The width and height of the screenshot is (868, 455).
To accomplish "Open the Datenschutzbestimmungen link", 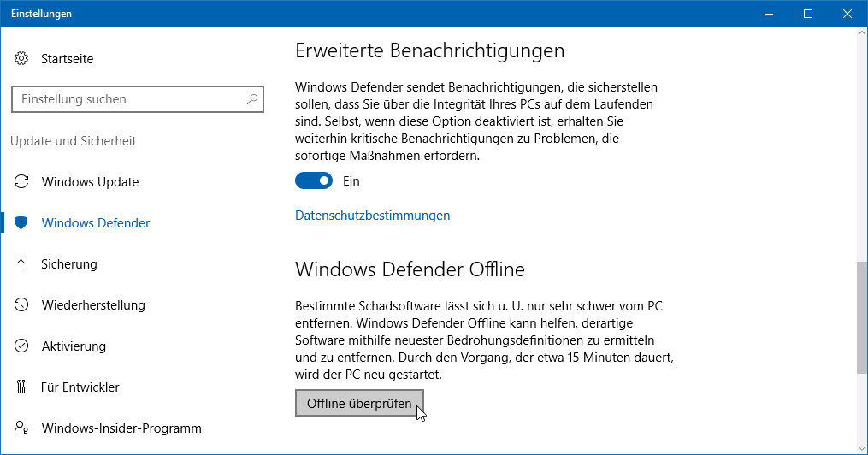I will (x=372, y=216).
